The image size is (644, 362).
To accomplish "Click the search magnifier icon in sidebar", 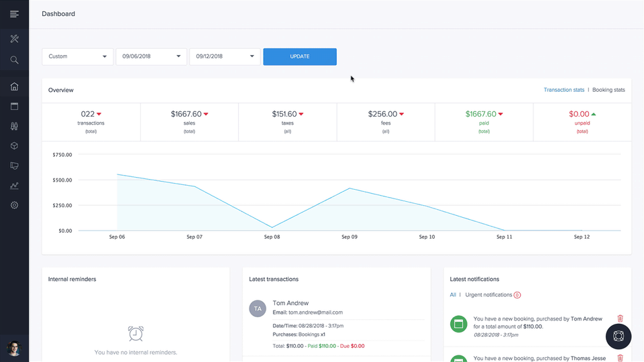I will click(x=14, y=60).
